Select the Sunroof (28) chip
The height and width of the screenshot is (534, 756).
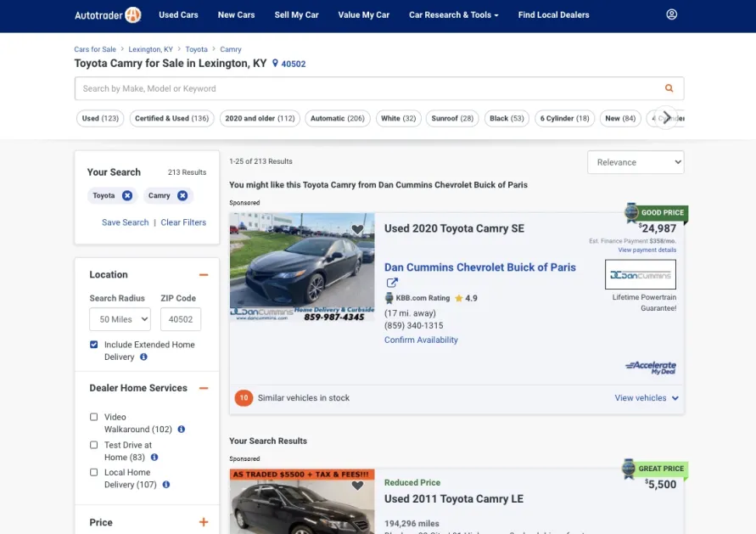click(452, 118)
